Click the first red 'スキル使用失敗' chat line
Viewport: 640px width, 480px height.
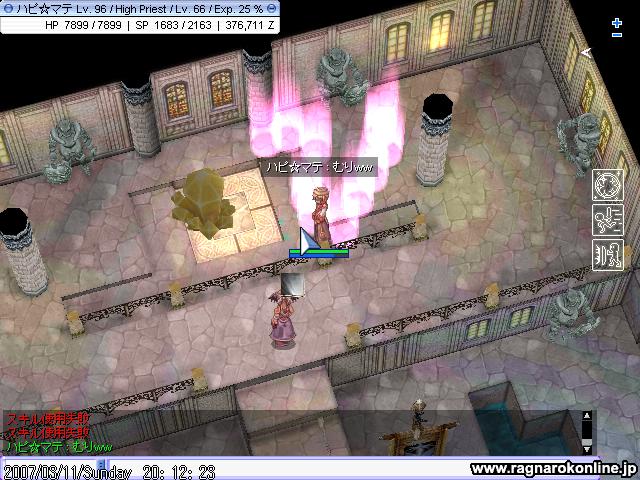(x=47, y=419)
